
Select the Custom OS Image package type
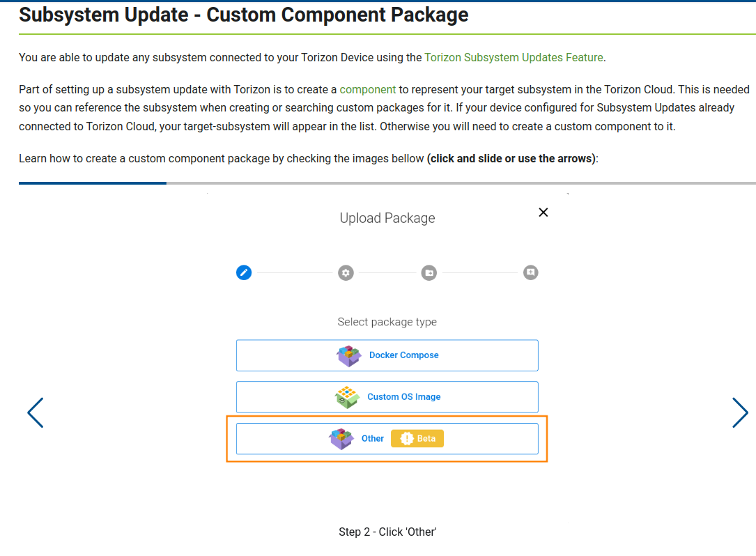(x=387, y=397)
